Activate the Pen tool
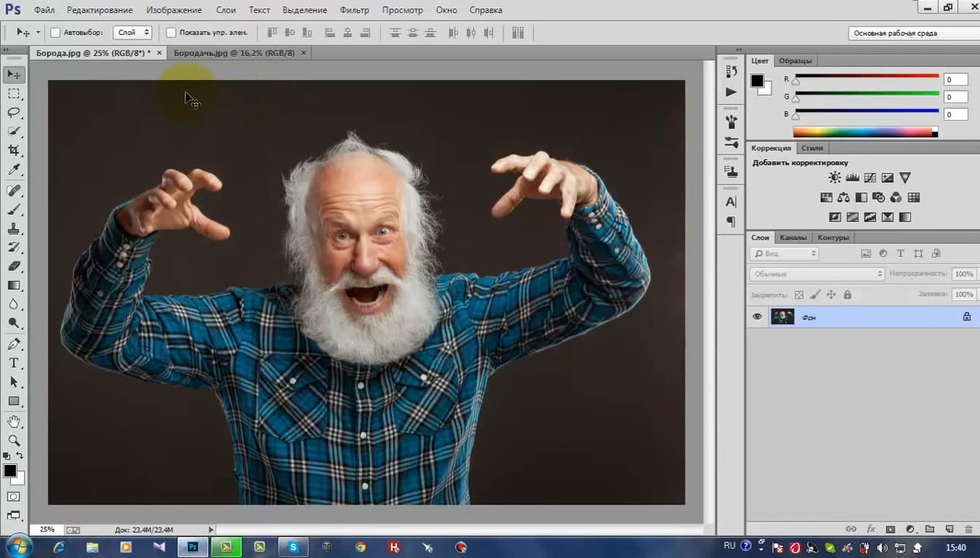The height and width of the screenshot is (558, 980). coord(14,344)
